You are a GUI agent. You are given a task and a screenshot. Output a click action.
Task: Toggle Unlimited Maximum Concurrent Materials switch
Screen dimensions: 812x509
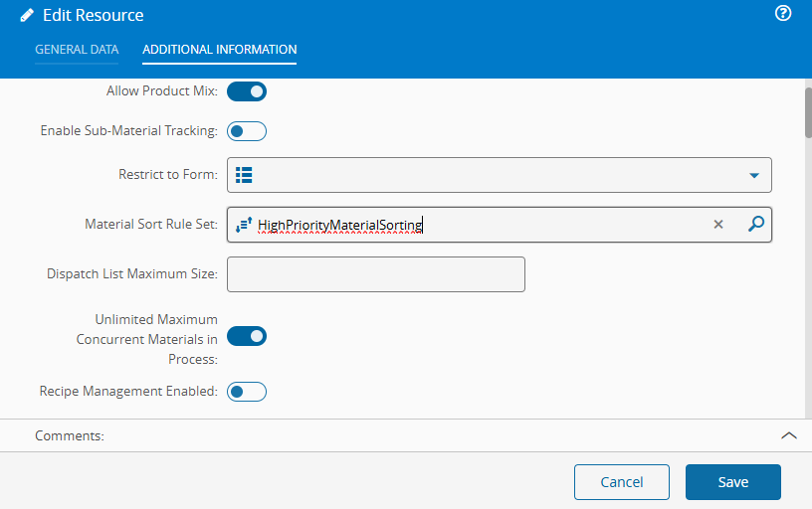point(247,336)
